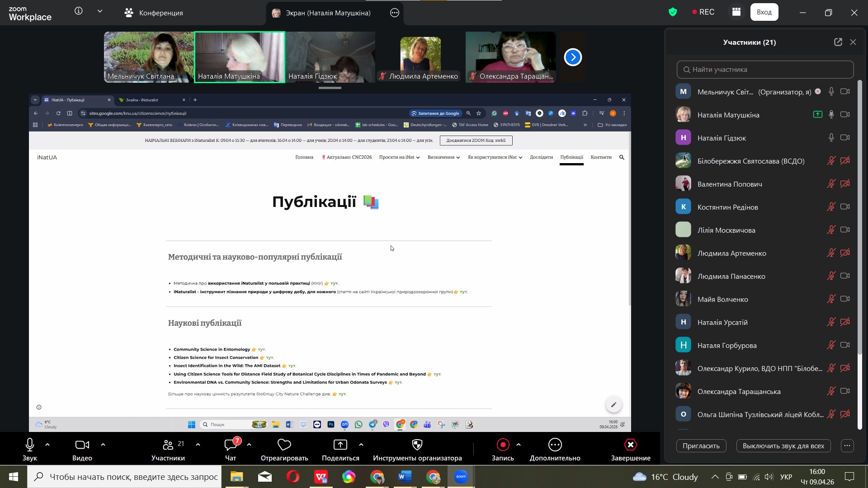
Task: Open the Reactions heart icon
Action: [284, 445]
